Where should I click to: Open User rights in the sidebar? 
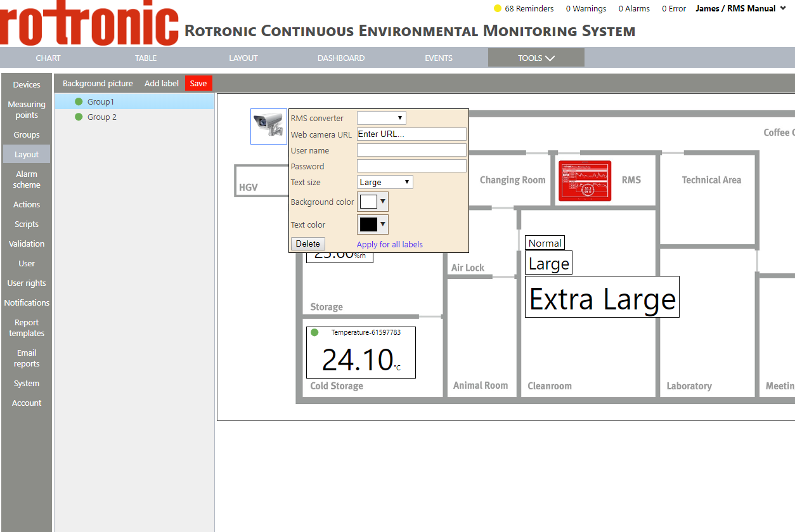click(x=27, y=283)
